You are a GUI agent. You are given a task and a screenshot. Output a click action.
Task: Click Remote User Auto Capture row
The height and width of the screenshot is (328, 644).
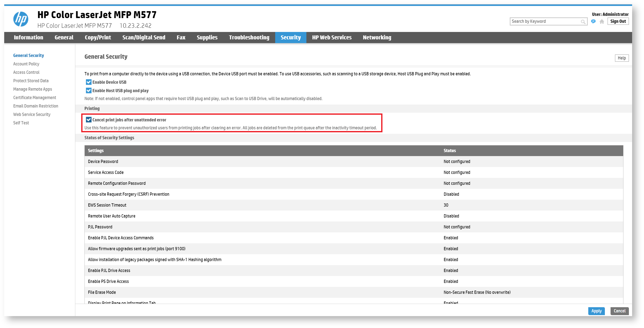coord(354,216)
